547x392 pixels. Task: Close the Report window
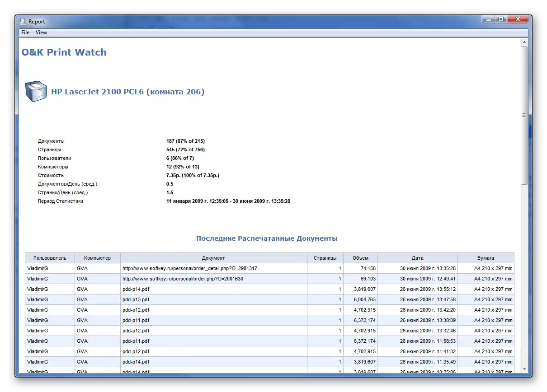click(518, 19)
